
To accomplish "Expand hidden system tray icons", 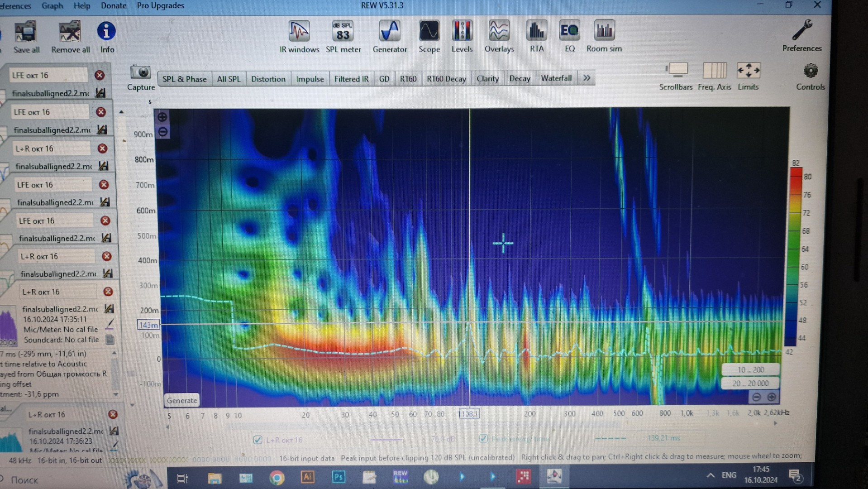I will [711, 475].
